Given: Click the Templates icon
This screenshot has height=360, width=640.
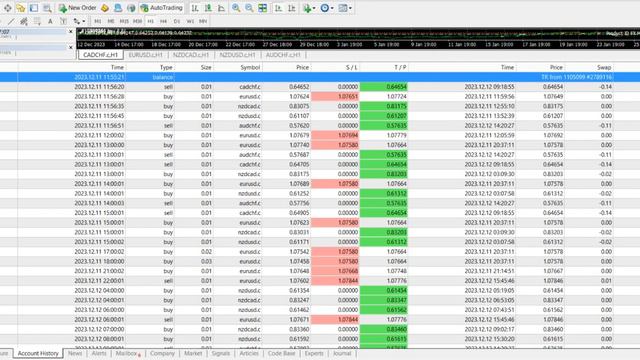Looking at the screenshot, I should tap(343, 8).
